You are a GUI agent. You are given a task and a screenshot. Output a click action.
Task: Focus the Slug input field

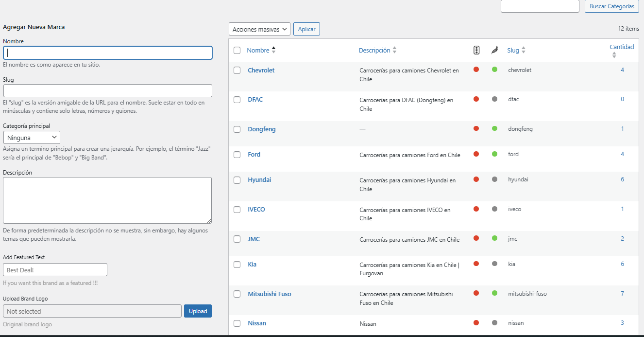tap(108, 91)
